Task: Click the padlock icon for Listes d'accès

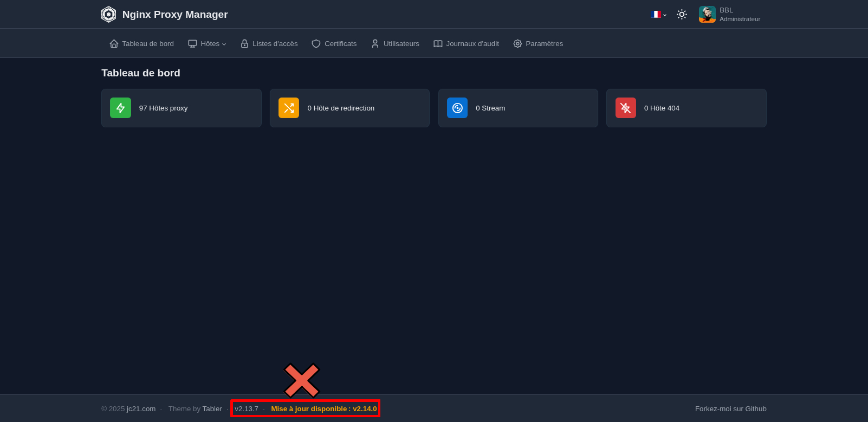Action: (x=244, y=44)
